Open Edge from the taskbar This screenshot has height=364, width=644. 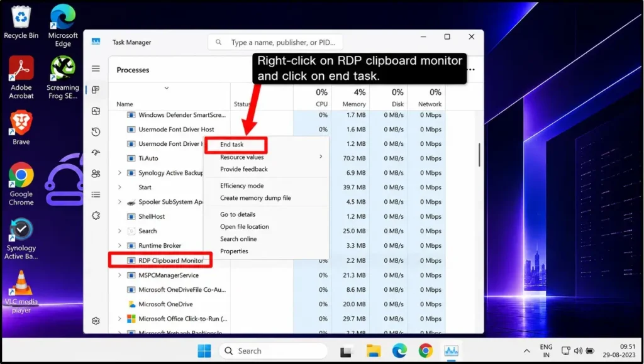399,351
